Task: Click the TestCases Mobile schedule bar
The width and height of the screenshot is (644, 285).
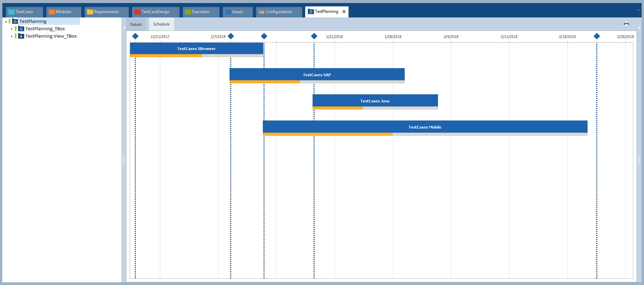Action: coord(425,127)
